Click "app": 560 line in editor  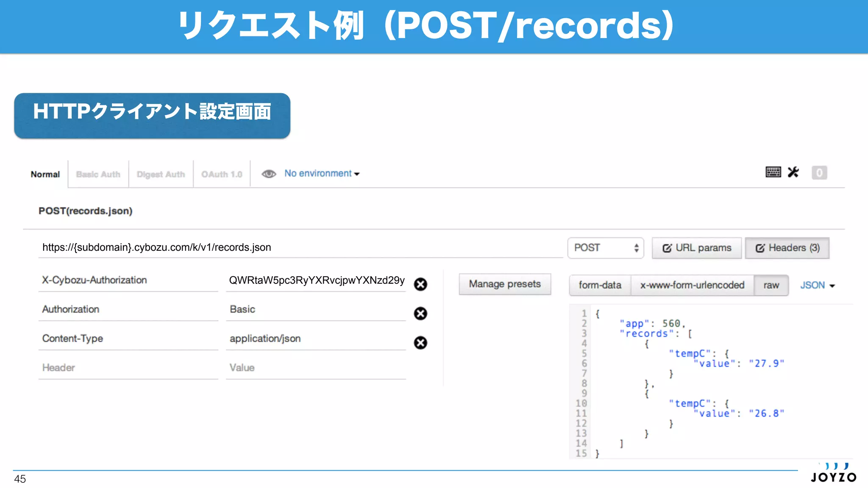click(x=652, y=324)
